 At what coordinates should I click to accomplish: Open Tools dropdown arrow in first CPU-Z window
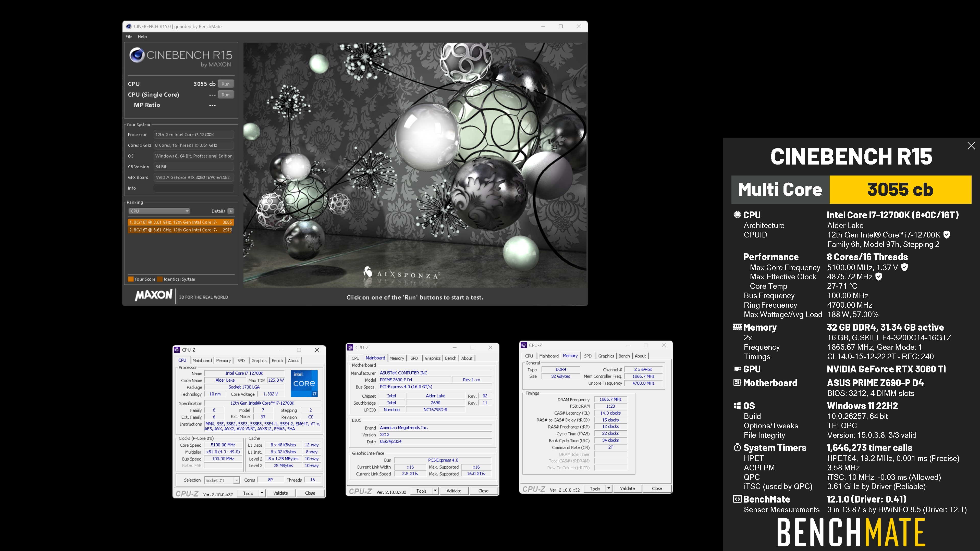pyautogui.click(x=262, y=493)
